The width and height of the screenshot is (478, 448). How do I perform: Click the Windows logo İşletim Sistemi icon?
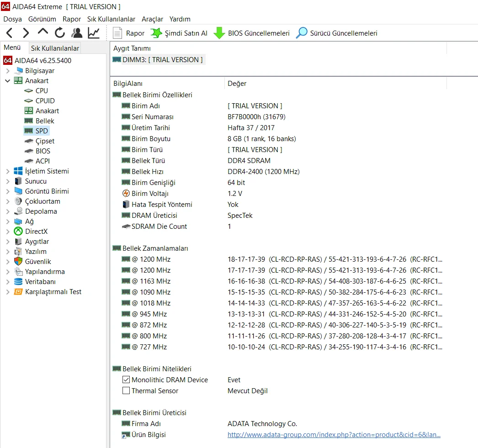tap(18, 171)
